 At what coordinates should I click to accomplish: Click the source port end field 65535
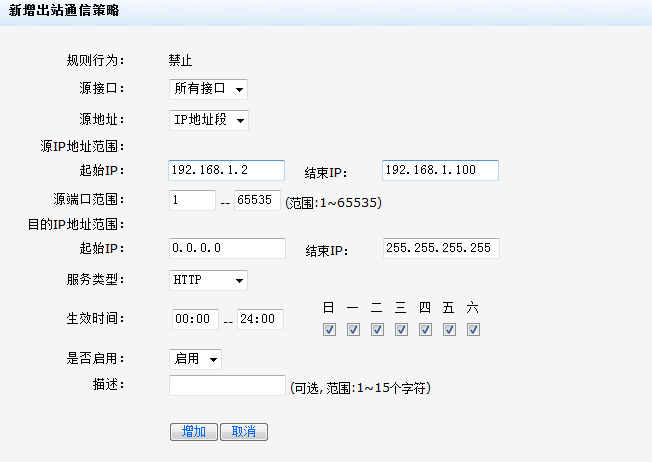click(x=257, y=200)
